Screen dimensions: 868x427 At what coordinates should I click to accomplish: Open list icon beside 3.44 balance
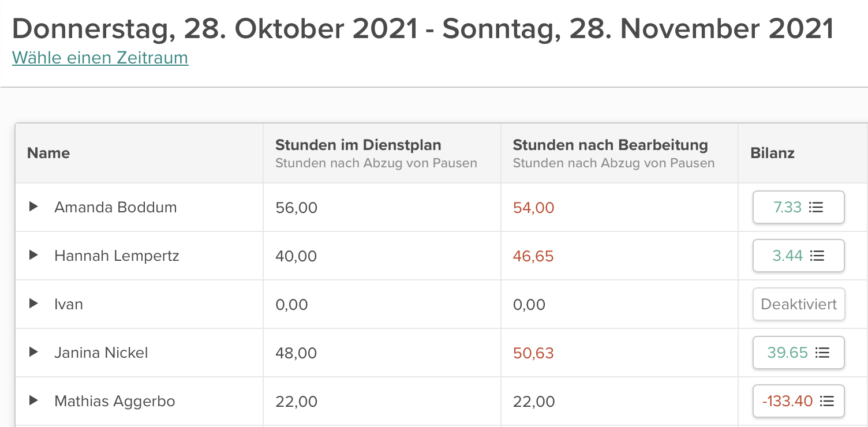tap(817, 256)
